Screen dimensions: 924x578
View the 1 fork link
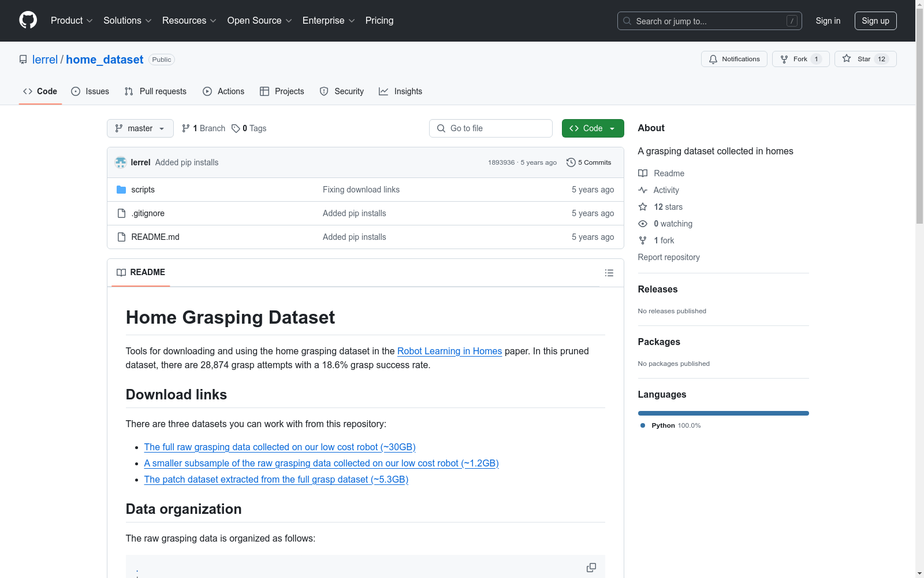[656, 240]
